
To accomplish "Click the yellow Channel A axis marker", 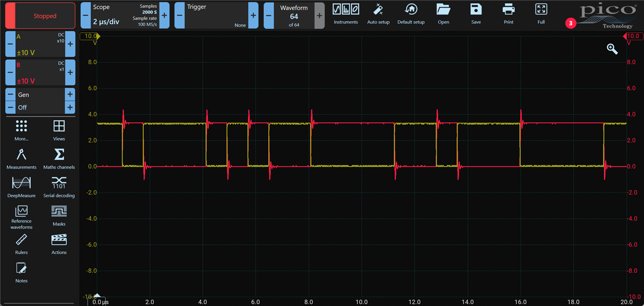I will [91, 36].
